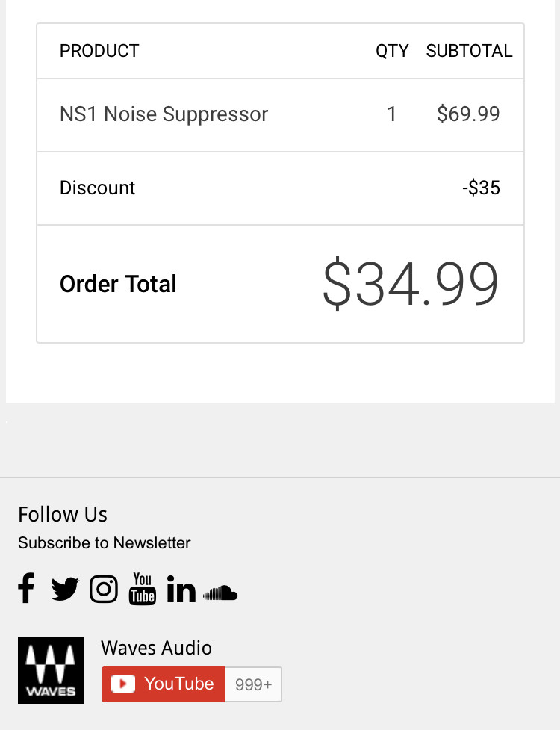Visit the Twitter profile icon
Viewport: 560px width, 730px height.
coord(65,590)
